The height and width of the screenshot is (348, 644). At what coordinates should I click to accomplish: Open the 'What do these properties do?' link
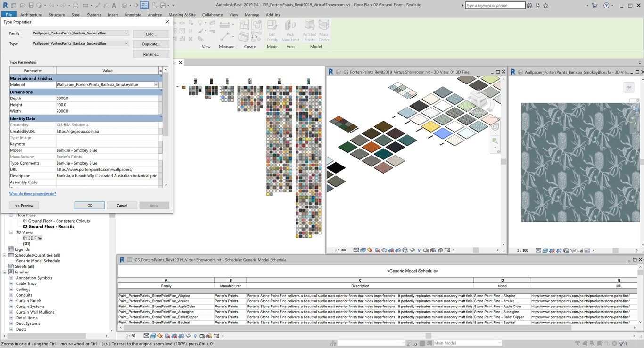(x=32, y=193)
